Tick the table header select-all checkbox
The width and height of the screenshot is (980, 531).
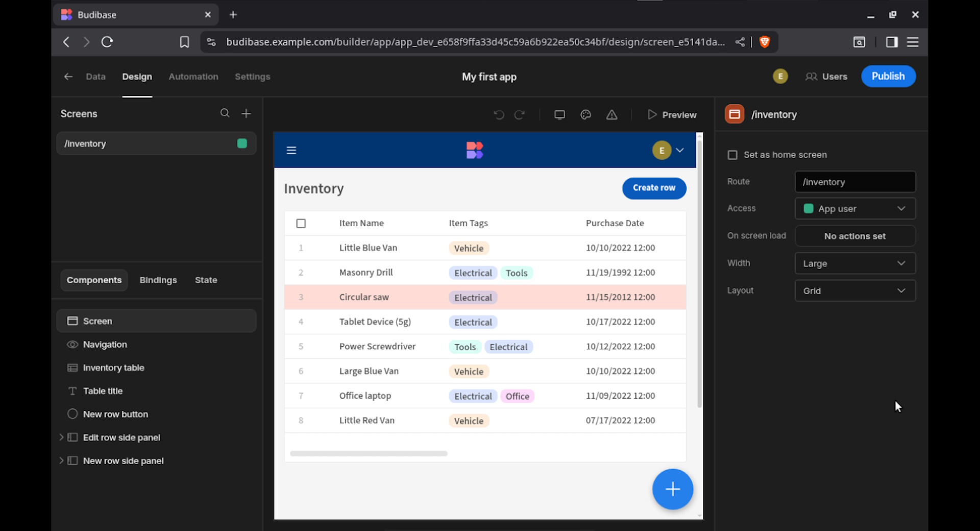tap(301, 223)
